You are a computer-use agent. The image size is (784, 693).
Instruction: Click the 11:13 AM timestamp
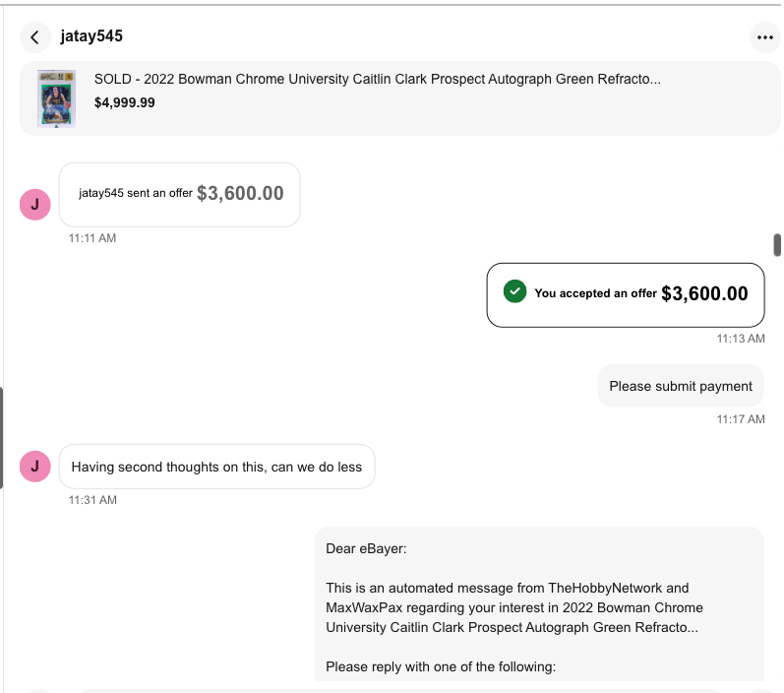pos(741,339)
